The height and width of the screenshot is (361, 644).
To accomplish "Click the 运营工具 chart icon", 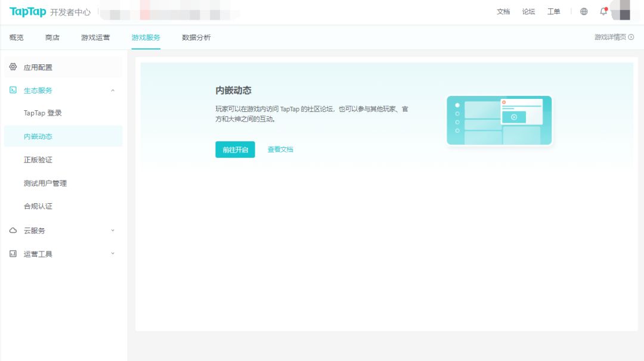I will coord(13,254).
